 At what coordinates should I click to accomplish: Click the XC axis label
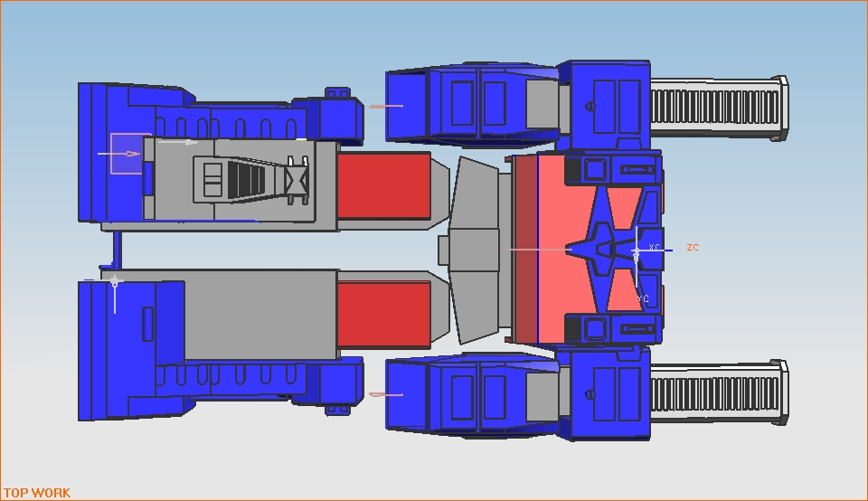point(655,248)
